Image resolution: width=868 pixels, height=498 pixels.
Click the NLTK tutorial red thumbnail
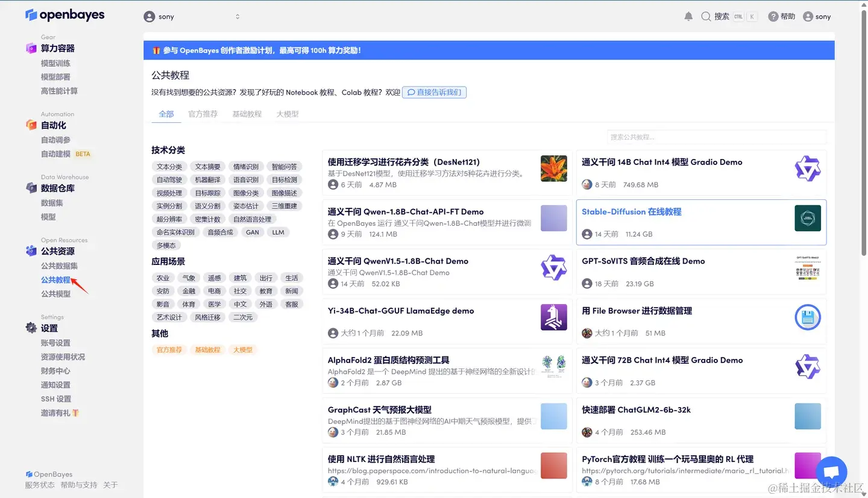[x=554, y=465]
